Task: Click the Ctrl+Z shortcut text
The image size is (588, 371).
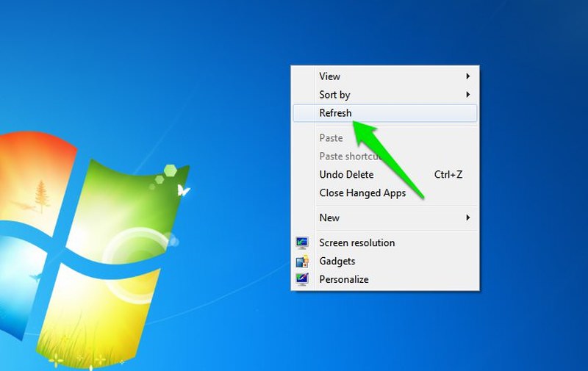Action: [448, 175]
